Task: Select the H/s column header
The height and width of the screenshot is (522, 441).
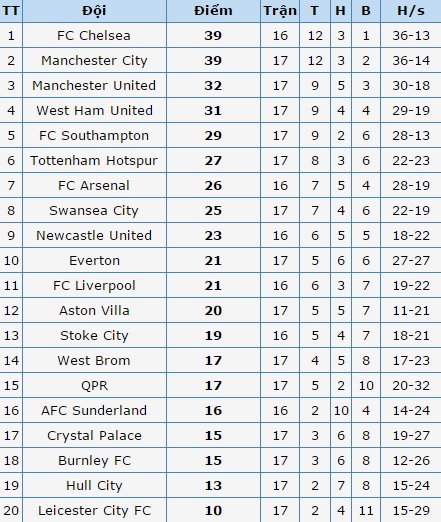Action: point(411,11)
